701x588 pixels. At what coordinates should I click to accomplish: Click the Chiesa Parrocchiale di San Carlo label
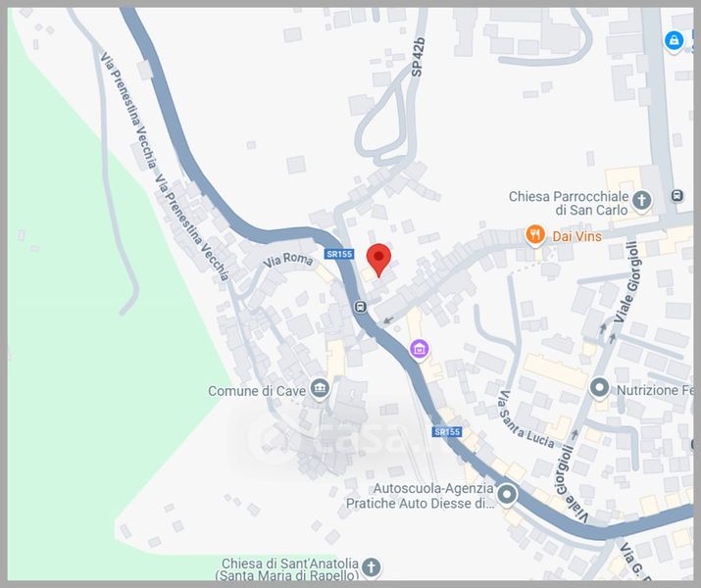[x=569, y=203]
